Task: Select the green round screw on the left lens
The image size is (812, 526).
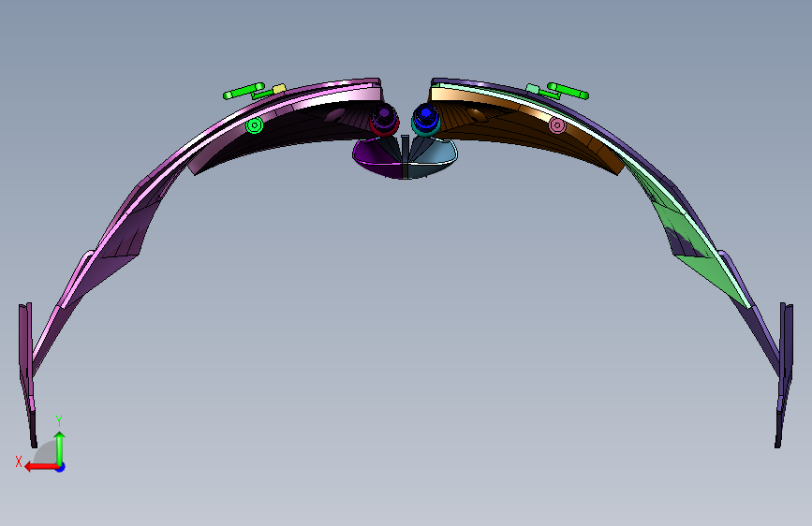Action: (x=254, y=125)
